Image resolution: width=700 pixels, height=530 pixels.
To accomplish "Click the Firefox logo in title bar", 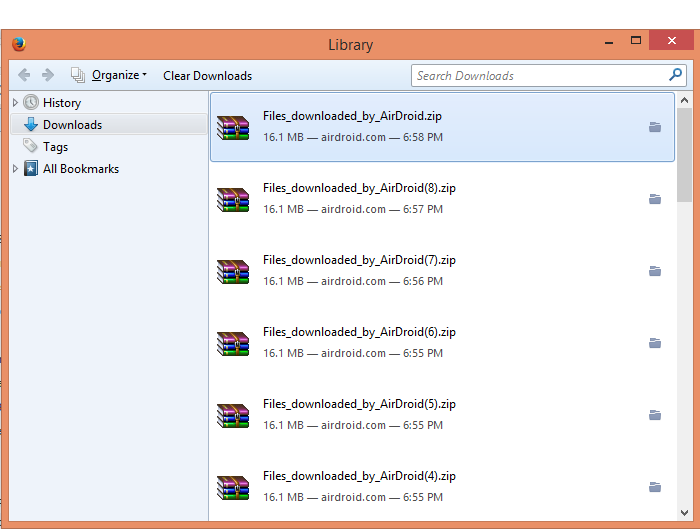I will pos(19,44).
